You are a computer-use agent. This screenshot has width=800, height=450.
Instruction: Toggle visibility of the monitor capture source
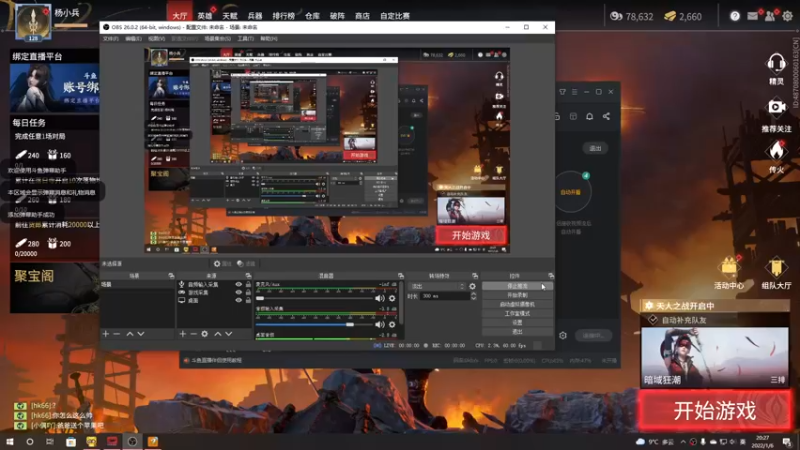coord(238,301)
